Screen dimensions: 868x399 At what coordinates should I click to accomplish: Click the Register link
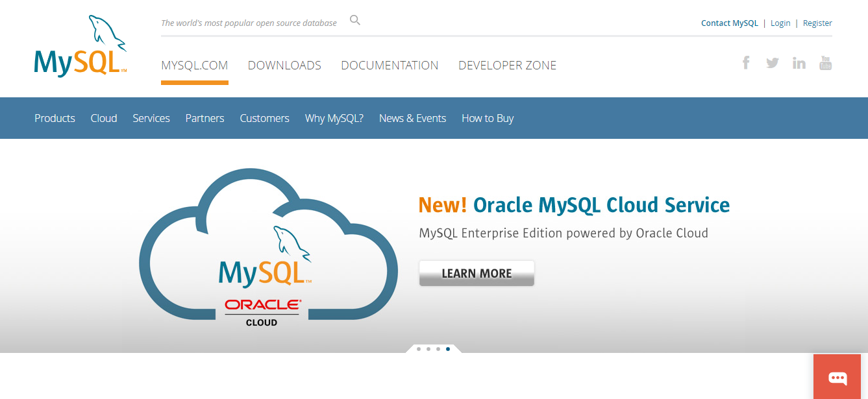[817, 23]
